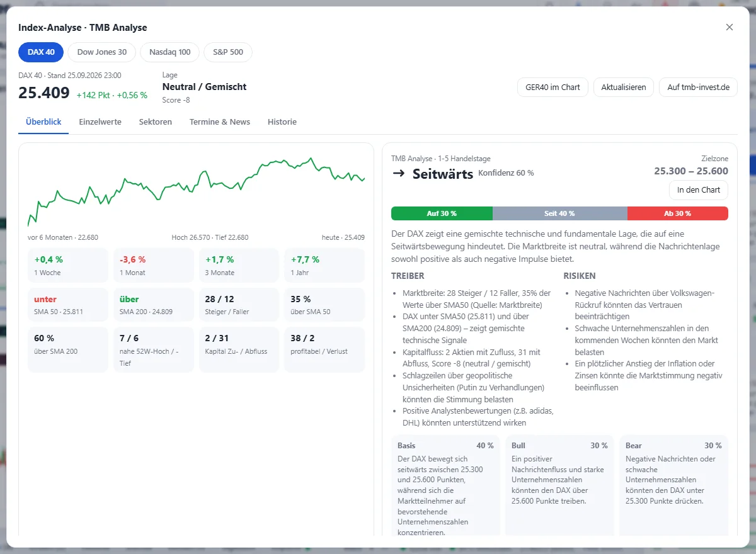Click the RISIKEN section heading
This screenshot has width=756, height=554.
tap(579, 276)
